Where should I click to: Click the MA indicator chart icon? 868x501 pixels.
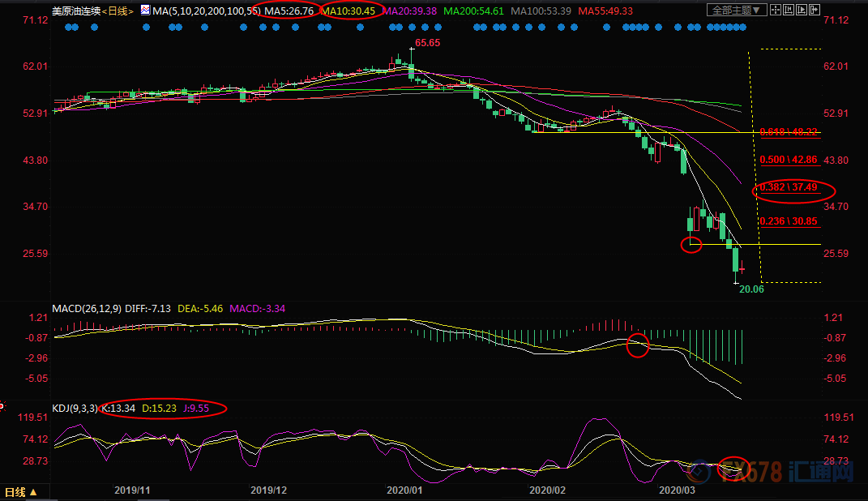tap(145, 10)
